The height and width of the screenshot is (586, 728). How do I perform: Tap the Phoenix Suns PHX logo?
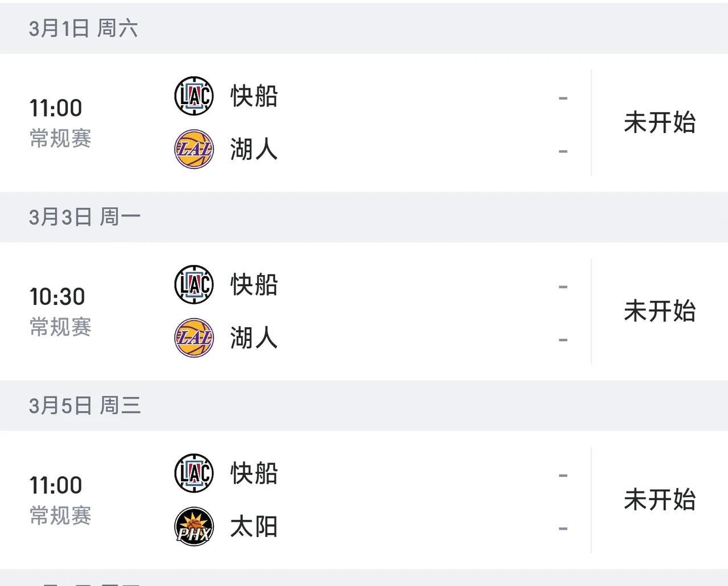click(x=194, y=526)
